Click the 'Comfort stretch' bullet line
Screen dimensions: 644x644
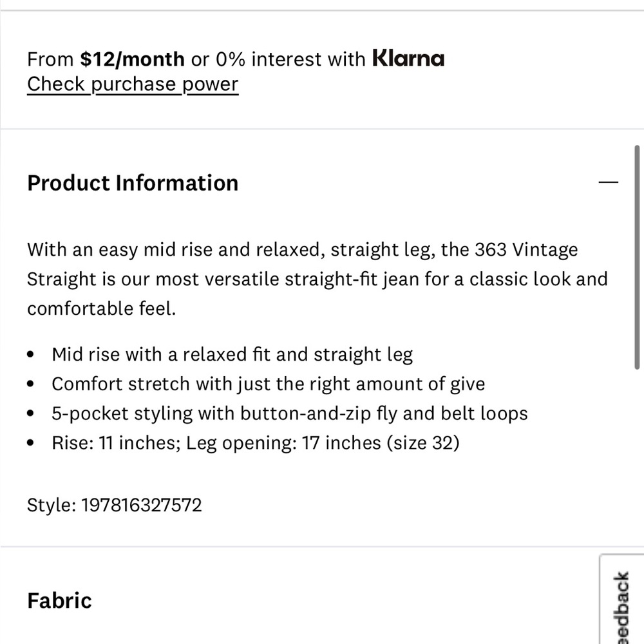[x=268, y=384]
